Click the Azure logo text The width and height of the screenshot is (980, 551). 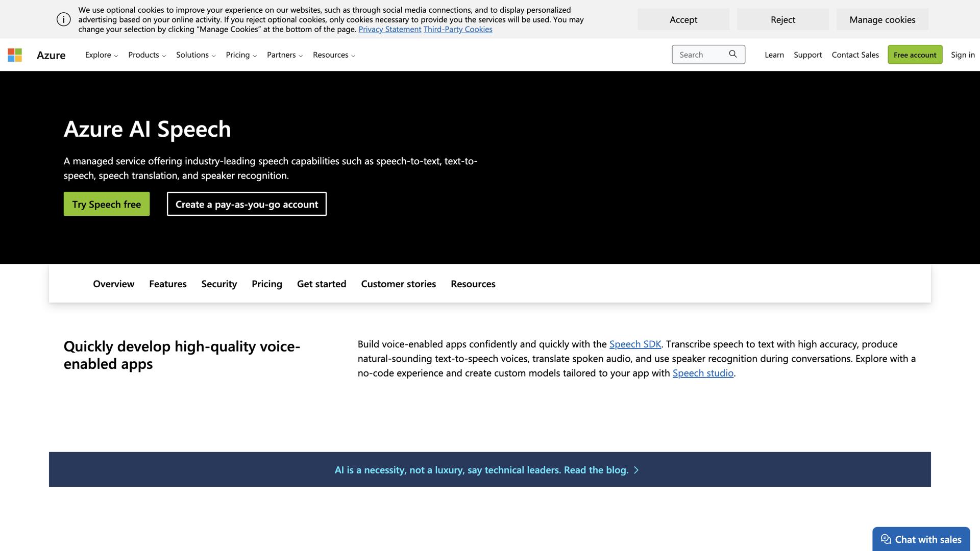click(51, 55)
